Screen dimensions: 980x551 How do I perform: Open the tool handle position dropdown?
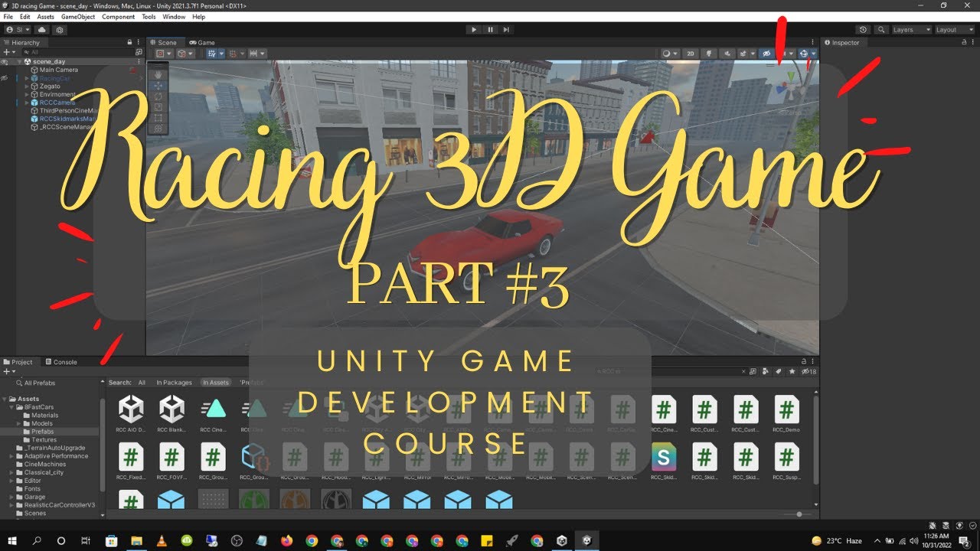tap(163, 54)
